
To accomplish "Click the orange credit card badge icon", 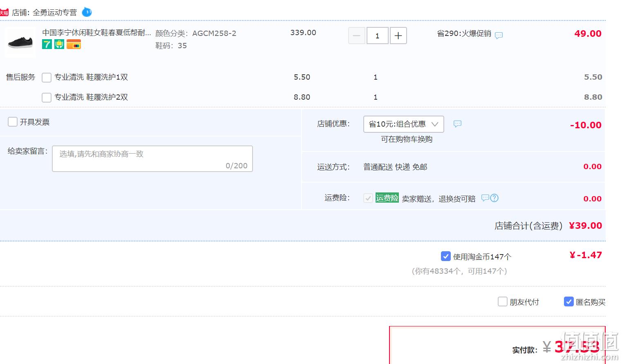I will click(74, 44).
